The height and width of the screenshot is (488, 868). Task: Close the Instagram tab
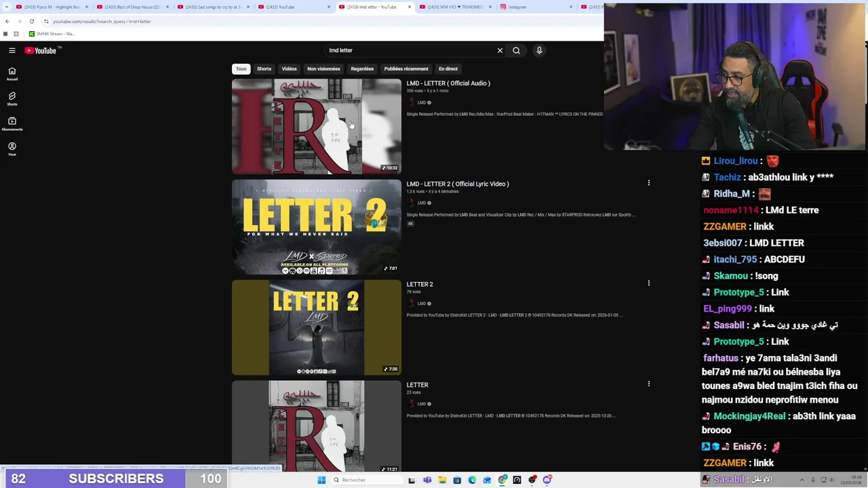coord(571,7)
